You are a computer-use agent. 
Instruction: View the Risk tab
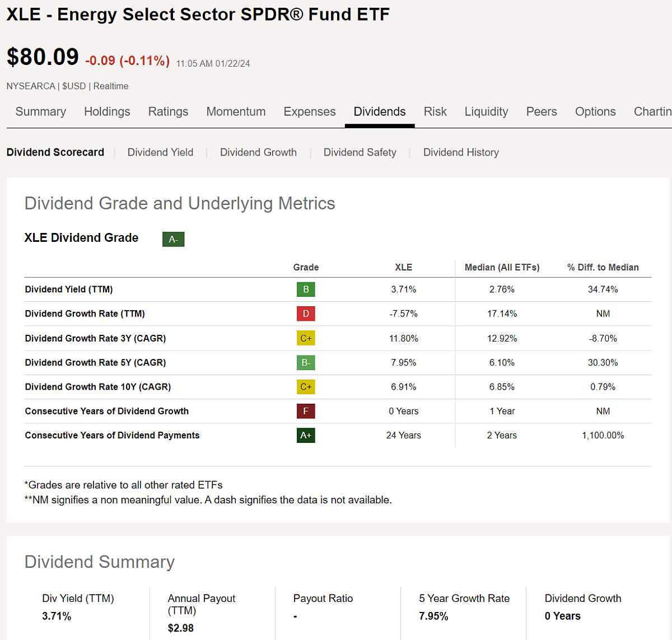point(435,111)
